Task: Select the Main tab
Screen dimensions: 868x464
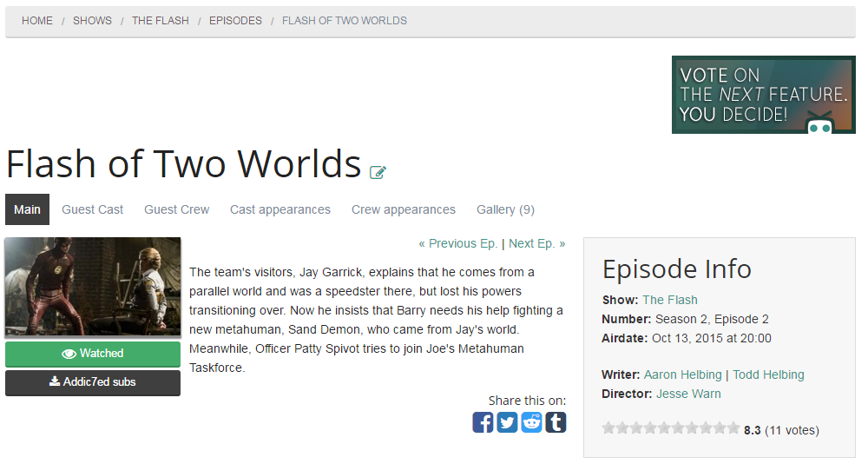Action: (27, 209)
